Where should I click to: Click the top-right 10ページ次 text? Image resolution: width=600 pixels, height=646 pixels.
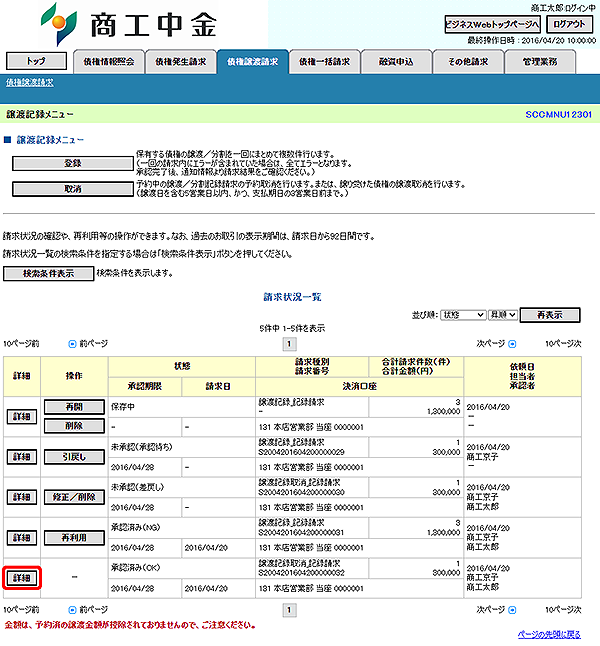563,344
